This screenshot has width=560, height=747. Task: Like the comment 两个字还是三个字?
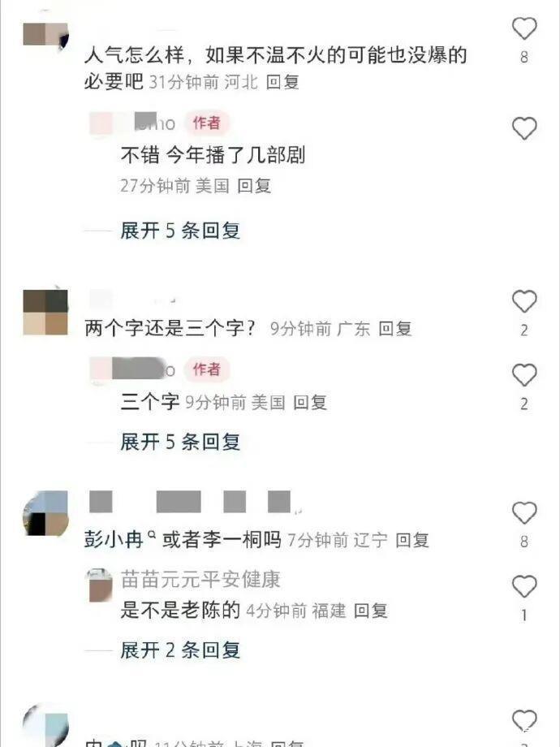tap(524, 301)
